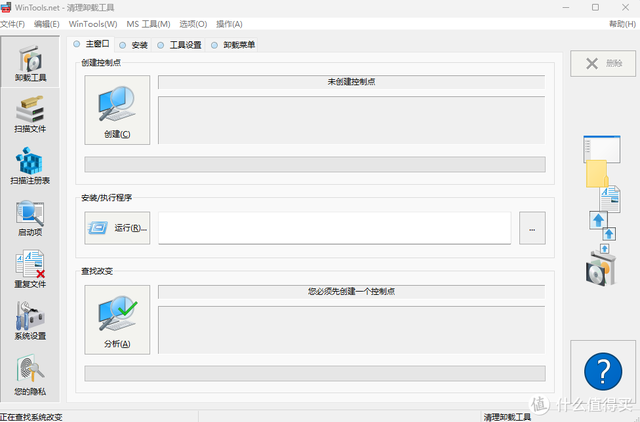
Task: Click the 运行(R)... run program button
Action: pyautogui.click(x=117, y=228)
